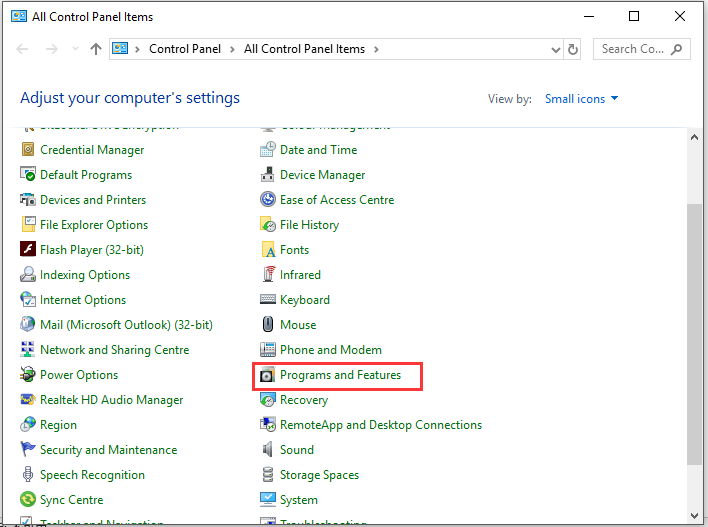Go up one folder level arrow
This screenshot has height=527, width=708.
click(x=95, y=49)
